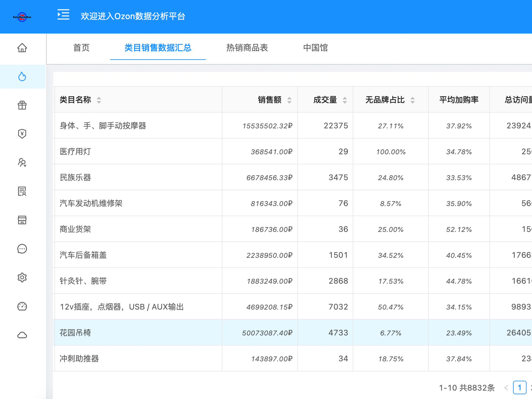
Task: Select the flame hot-sales sidebar icon
Action: coord(22,77)
